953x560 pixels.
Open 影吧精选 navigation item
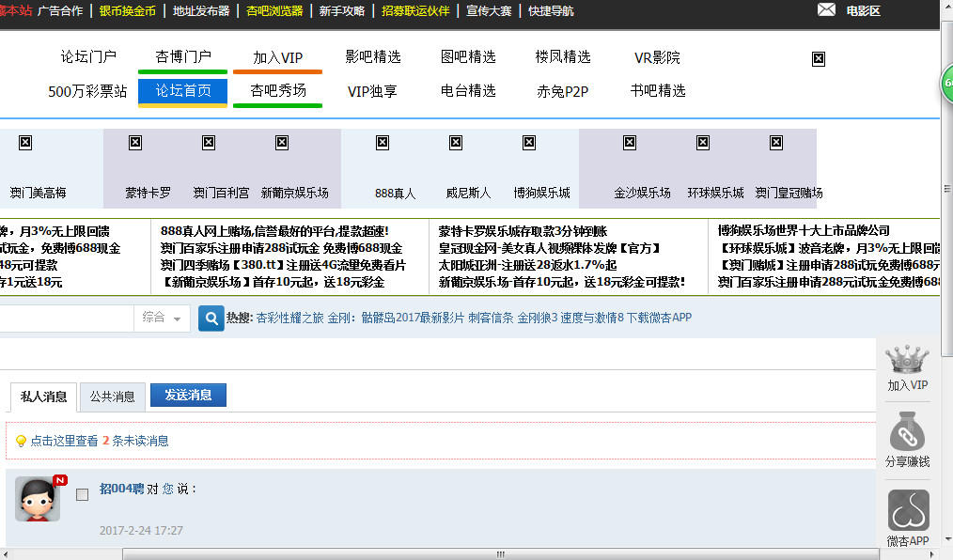pos(373,57)
